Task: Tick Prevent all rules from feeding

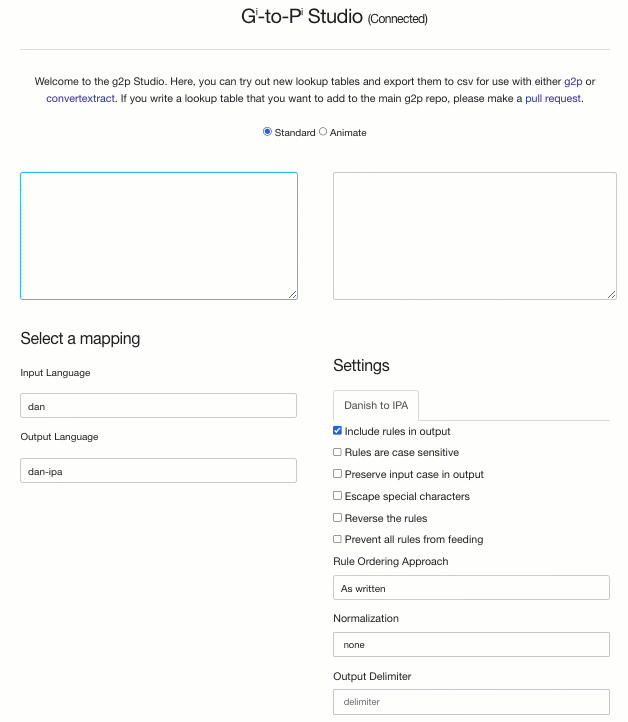Action: coord(338,539)
